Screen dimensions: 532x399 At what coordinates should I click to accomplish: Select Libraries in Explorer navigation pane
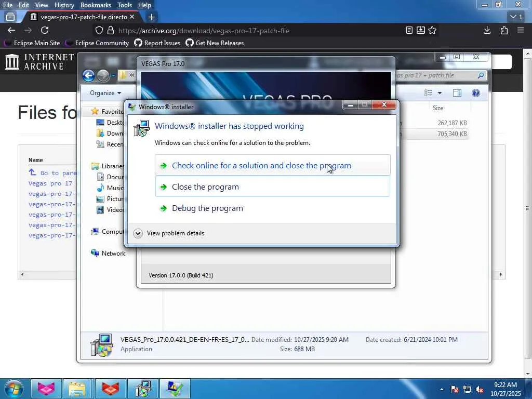pos(108,166)
